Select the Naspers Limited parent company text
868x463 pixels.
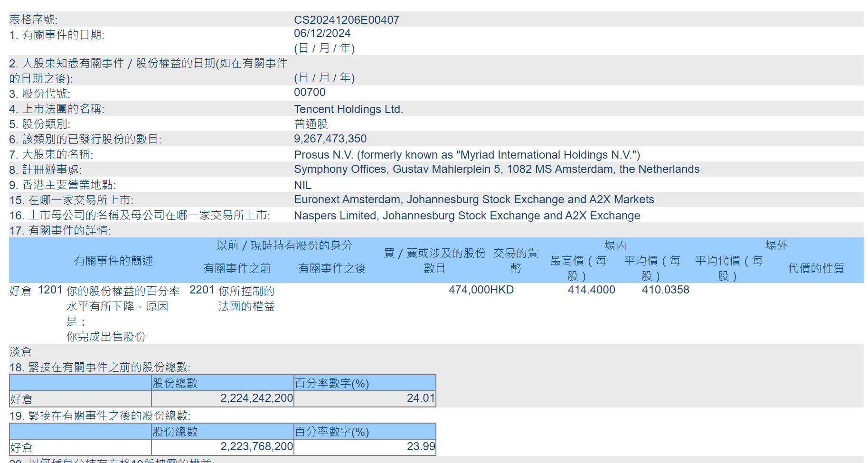467,216
